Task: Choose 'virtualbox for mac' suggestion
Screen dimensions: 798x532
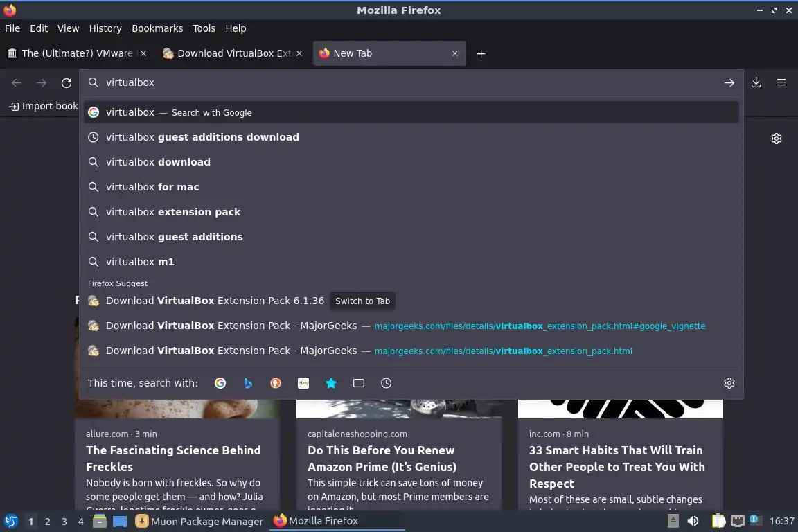Action: 411,187
